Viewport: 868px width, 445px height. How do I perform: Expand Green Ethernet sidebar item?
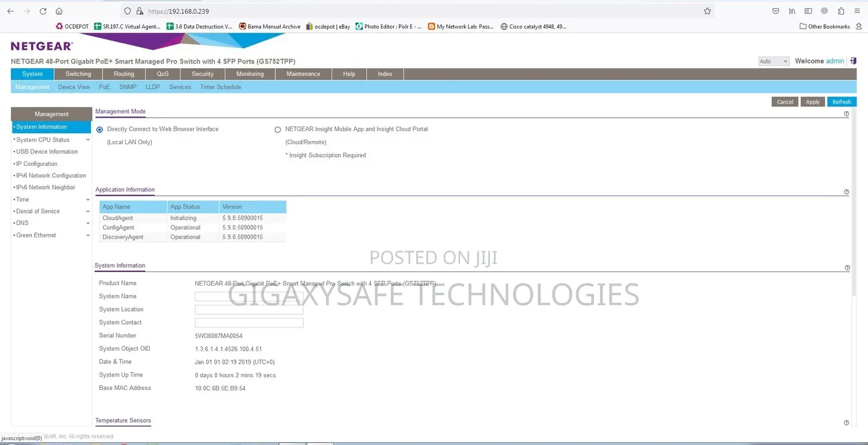pos(88,235)
